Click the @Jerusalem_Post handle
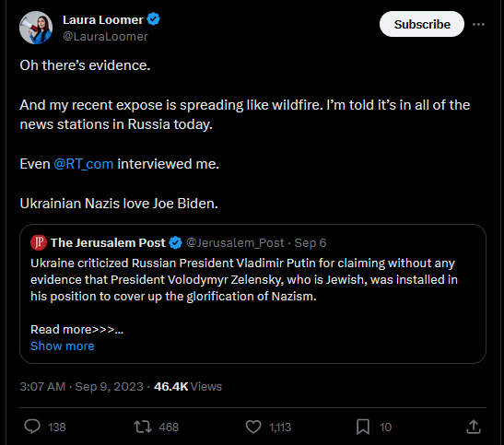Image resolution: width=504 pixels, height=445 pixels. click(235, 242)
